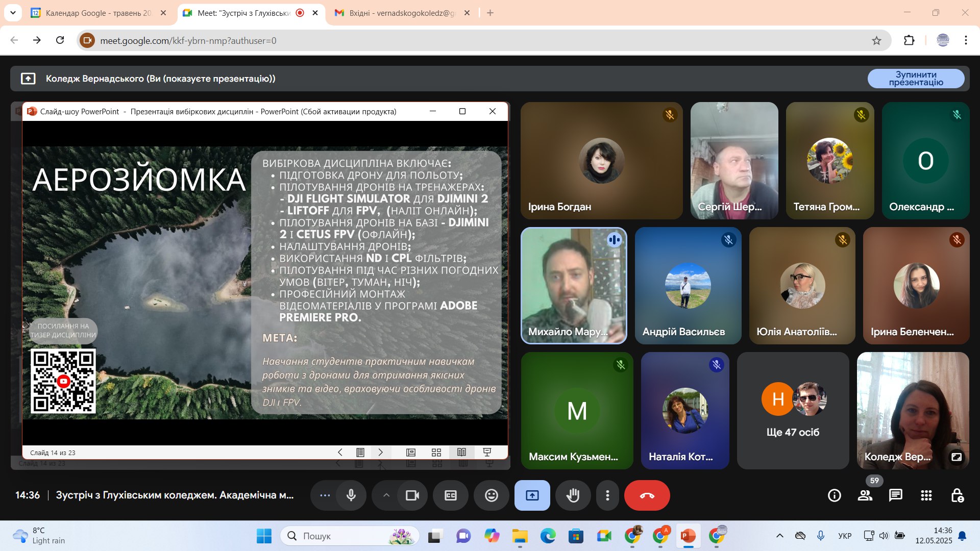Open the tab search dropdown
This screenshot has height=551, width=980.
click(13, 13)
